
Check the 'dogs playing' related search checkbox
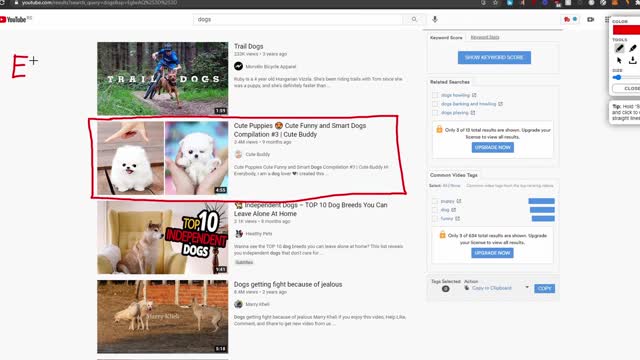[435, 113]
